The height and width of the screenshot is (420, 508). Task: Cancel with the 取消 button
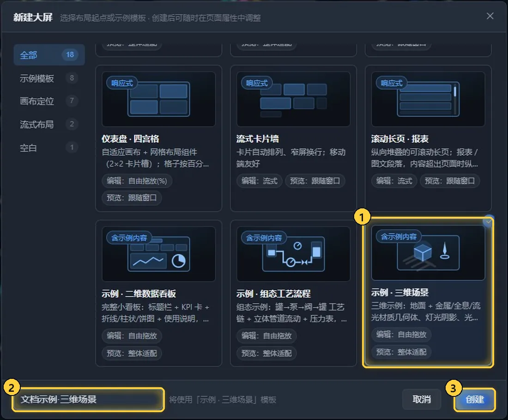[422, 399]
